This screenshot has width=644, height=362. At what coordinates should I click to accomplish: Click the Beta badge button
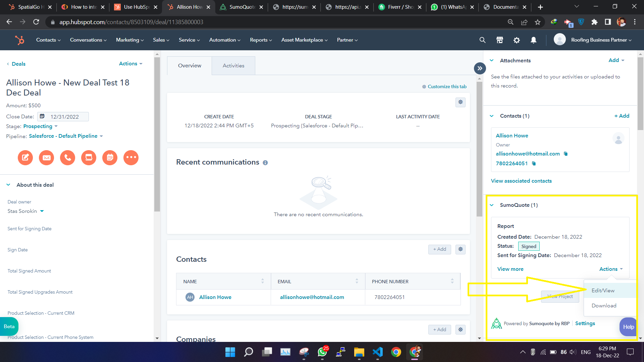point(9,326)
